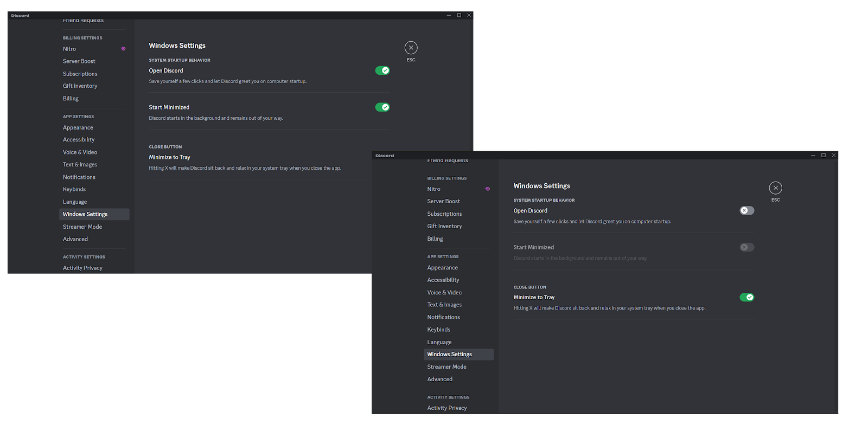
Task: Disable Open Discord toggle in back window
Action: click(x=382, y=70)
